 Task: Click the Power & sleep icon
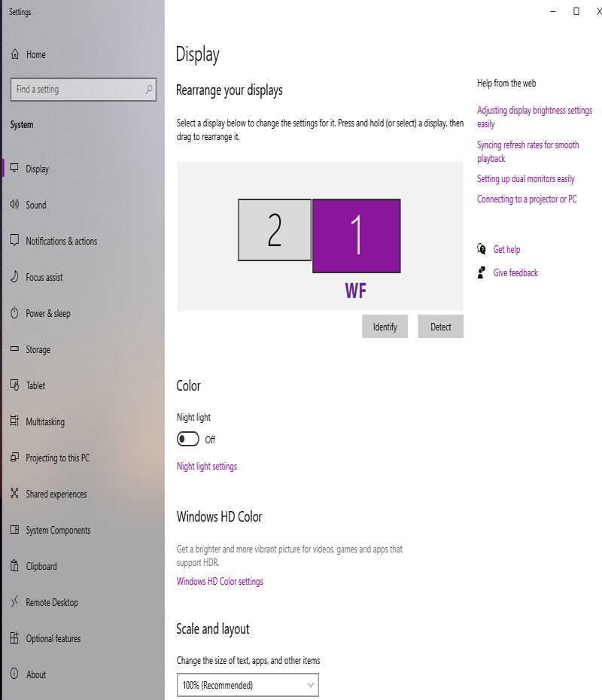tap(15, 313)
